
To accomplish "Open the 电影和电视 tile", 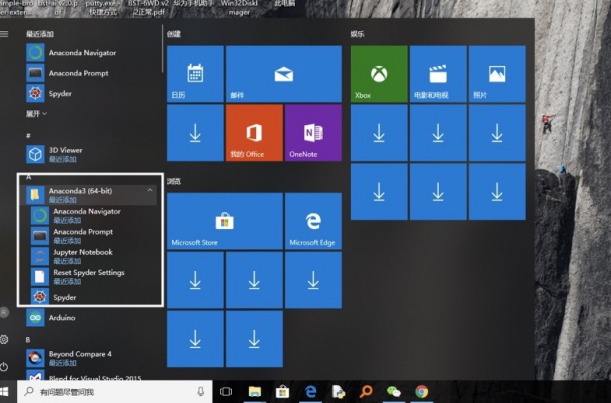I will pyautogui.click(x=438, y=74).
